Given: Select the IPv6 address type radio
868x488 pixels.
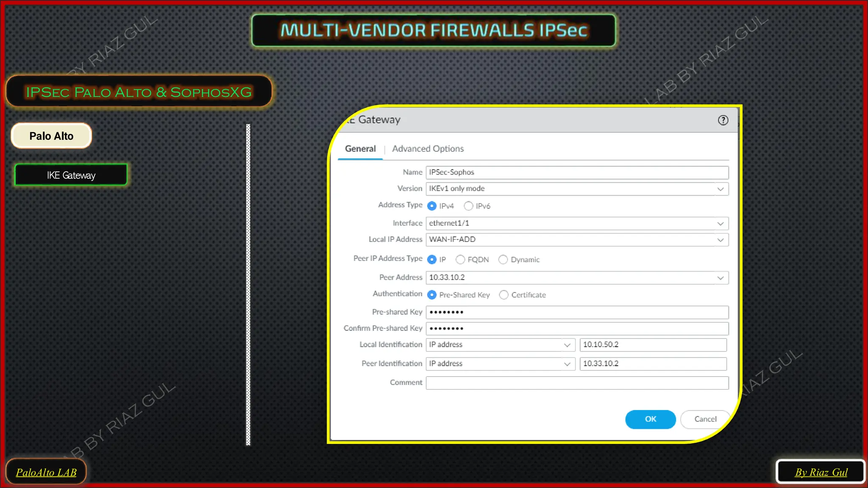Looking at the screenshot, I should [468, 206].
